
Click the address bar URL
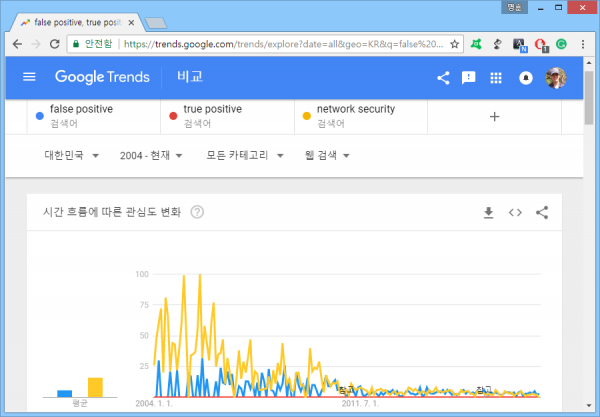pyautogui.click(x=283, y=44)
